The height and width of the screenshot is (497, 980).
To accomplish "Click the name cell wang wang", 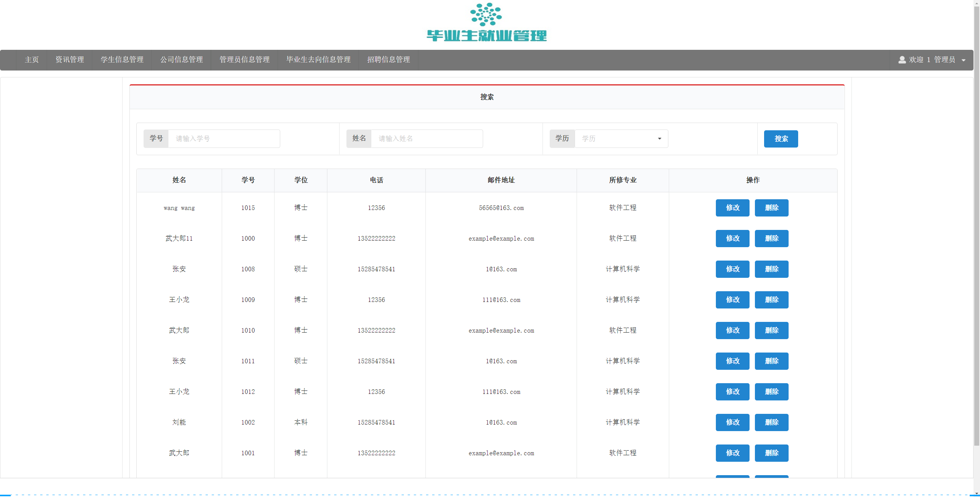I will [179, 208].
